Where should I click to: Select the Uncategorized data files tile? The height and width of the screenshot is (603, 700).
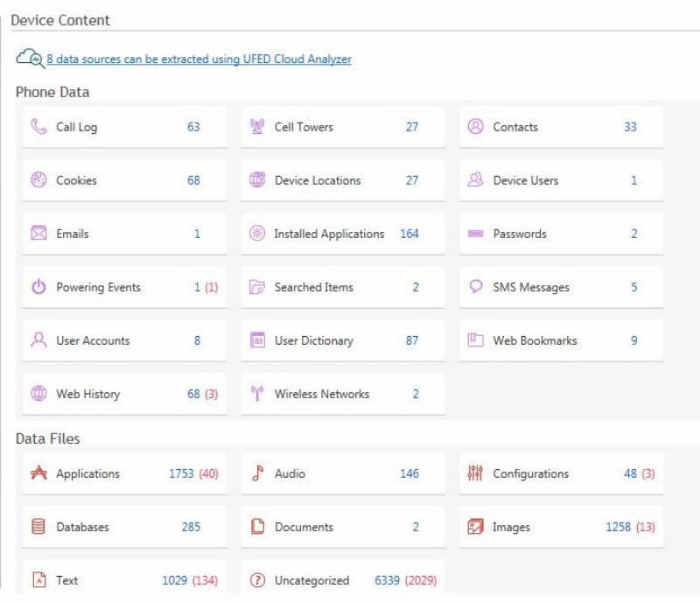(x=342, y=580)
